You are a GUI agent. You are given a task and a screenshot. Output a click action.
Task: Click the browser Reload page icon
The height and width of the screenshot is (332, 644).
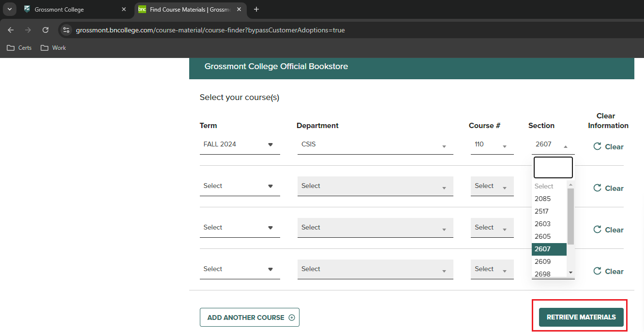tap(45, 30)
